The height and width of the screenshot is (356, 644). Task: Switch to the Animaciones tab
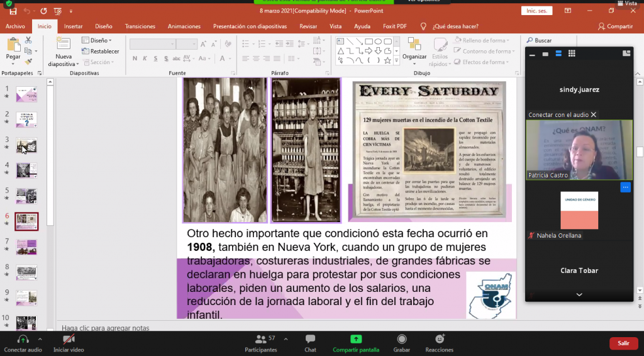click(184, 26)
